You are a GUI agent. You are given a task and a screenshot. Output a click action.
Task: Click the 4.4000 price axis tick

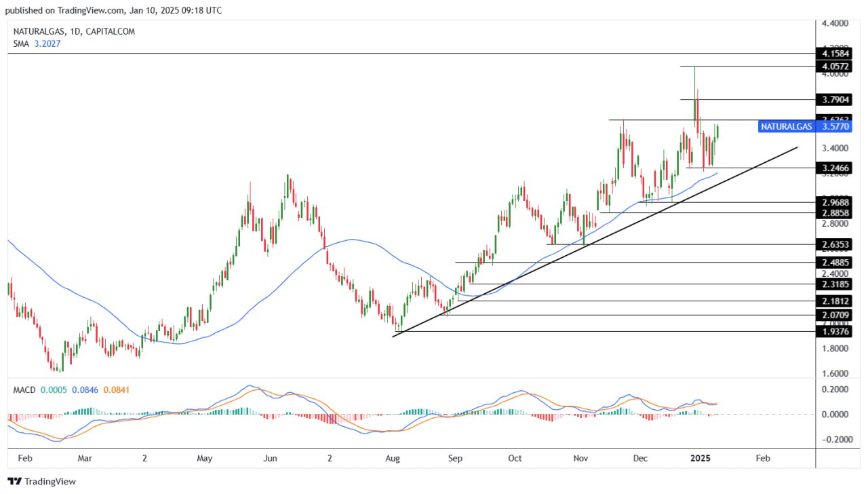[835, 23]
